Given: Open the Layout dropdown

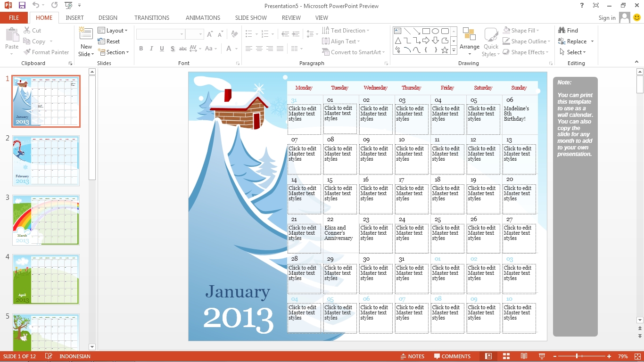Looking at the screenshot, I should point(113,31).
